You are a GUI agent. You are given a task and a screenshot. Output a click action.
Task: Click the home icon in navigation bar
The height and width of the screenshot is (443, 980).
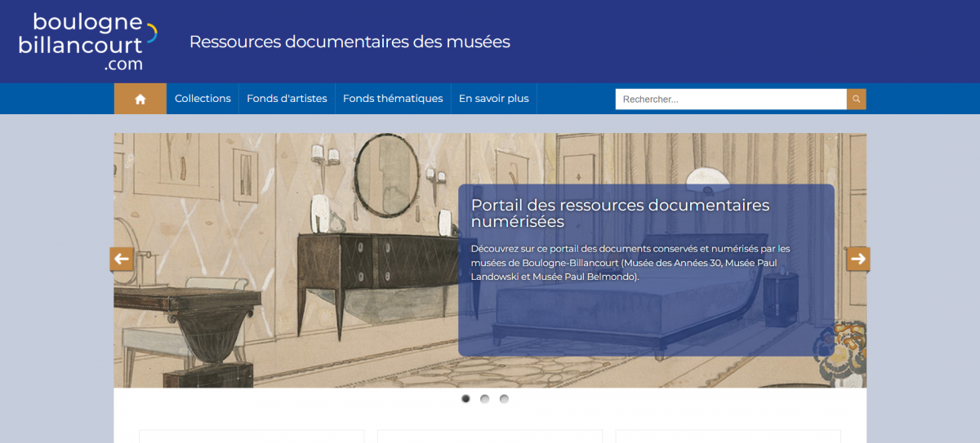(x=140, y=99)
